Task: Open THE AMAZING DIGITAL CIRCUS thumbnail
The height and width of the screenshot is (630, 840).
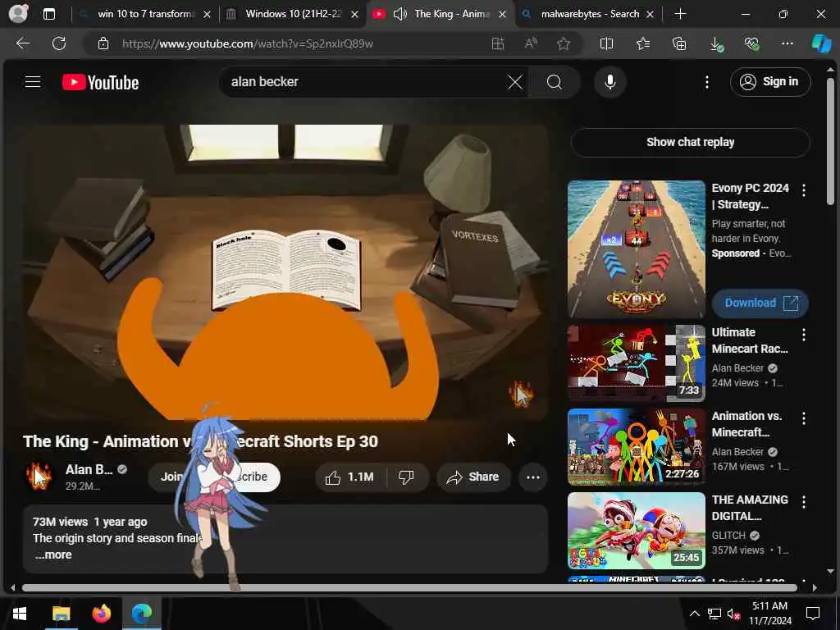Action: click(x=637, y=531)
